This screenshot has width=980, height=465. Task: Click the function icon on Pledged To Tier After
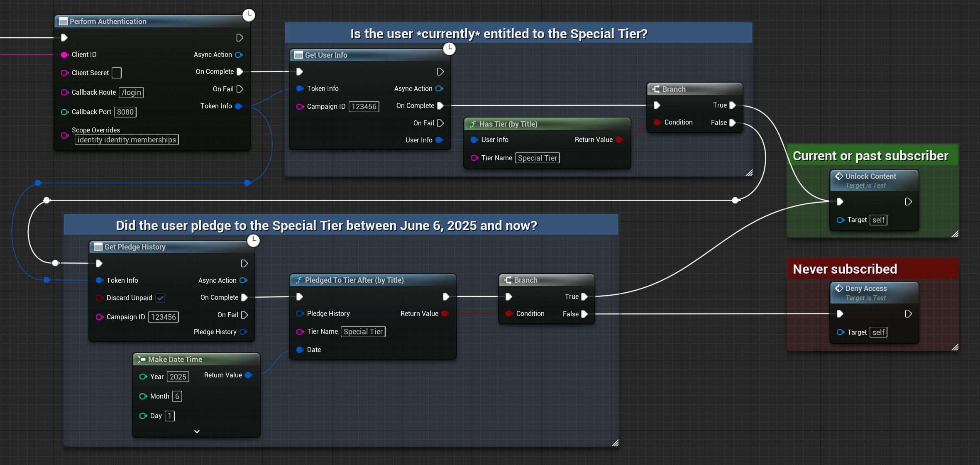coord(298,280)
